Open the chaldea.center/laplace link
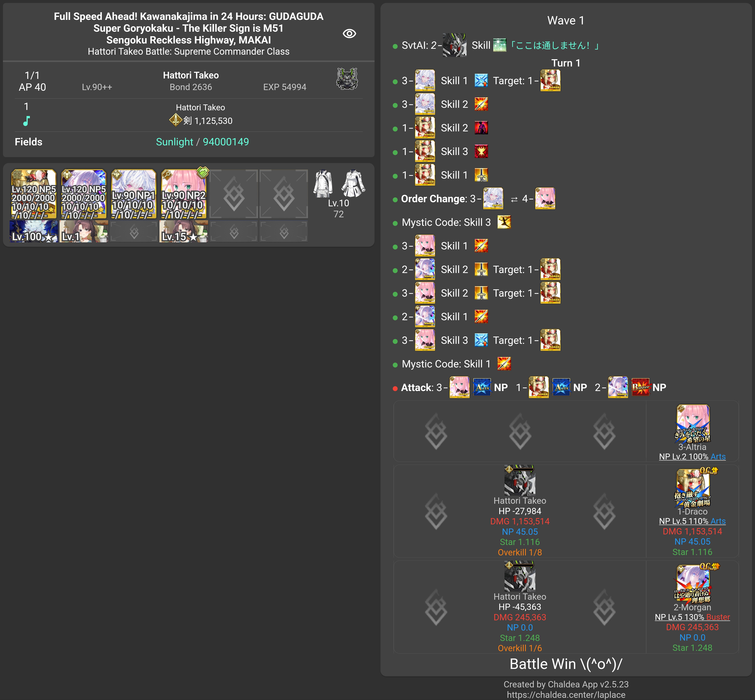This screenshot has height=700, width=755. pyautogui.click(x=566, y=695)
